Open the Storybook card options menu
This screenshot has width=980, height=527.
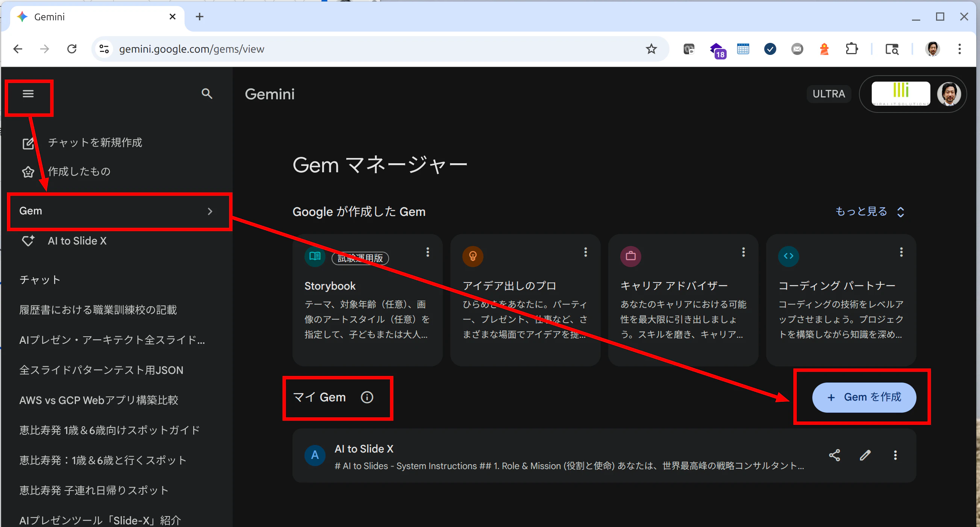coord(428,252)
